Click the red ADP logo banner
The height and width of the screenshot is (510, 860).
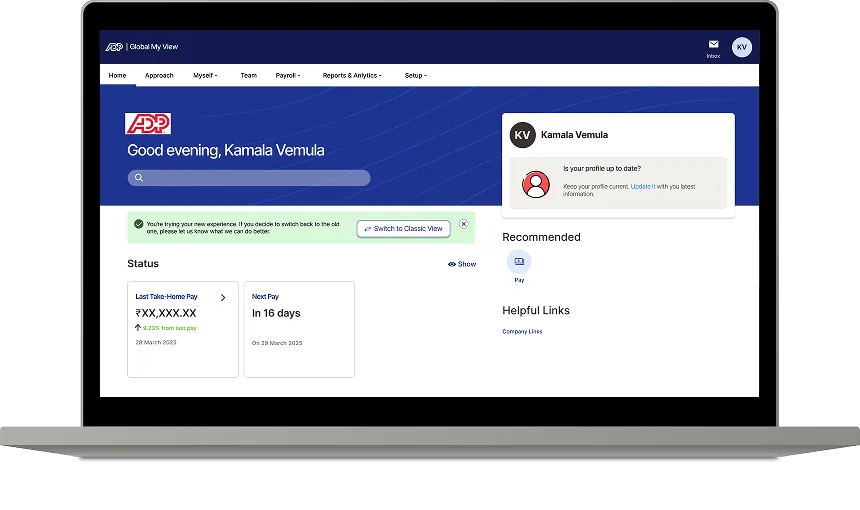click(x=148, y=123)
